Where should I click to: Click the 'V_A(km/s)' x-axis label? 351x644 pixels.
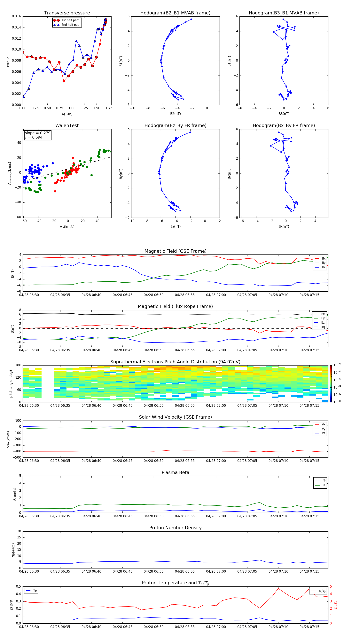tap(67, 227)
